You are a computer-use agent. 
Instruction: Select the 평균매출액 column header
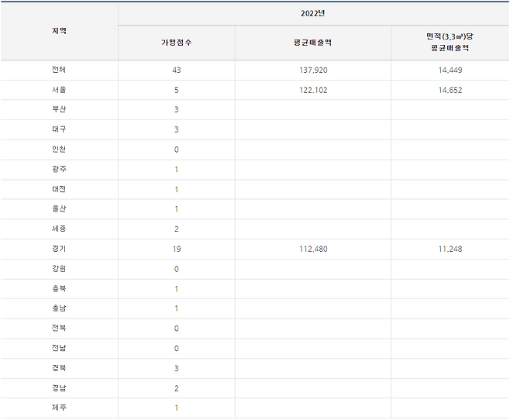[x=313, y=43]
